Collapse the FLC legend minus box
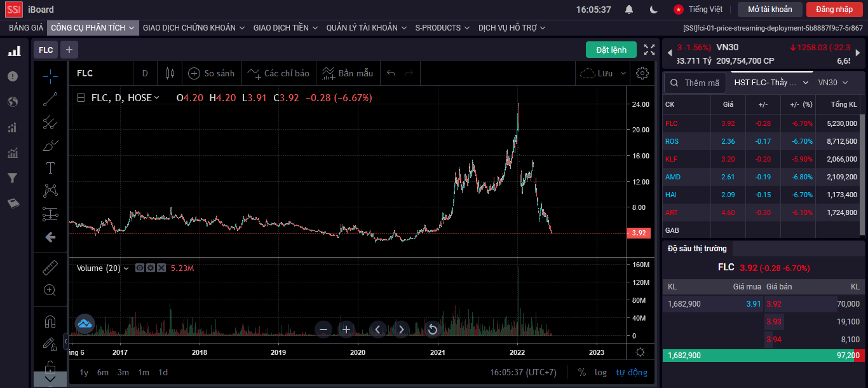The height and width of the screenshot is (388, 868). point(81,98)
